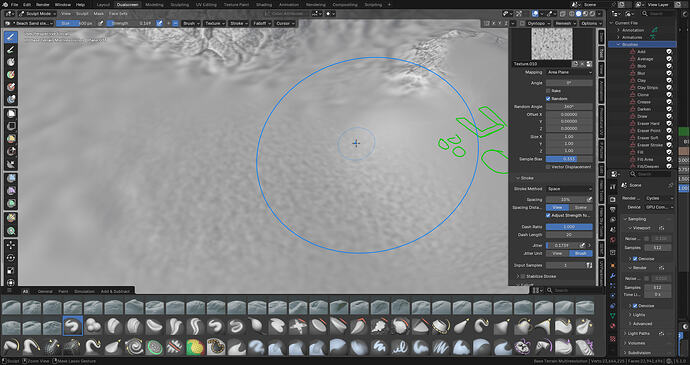Click the brush icon beside Clay Strips
The image size is (690, 365).
(632, 88)
